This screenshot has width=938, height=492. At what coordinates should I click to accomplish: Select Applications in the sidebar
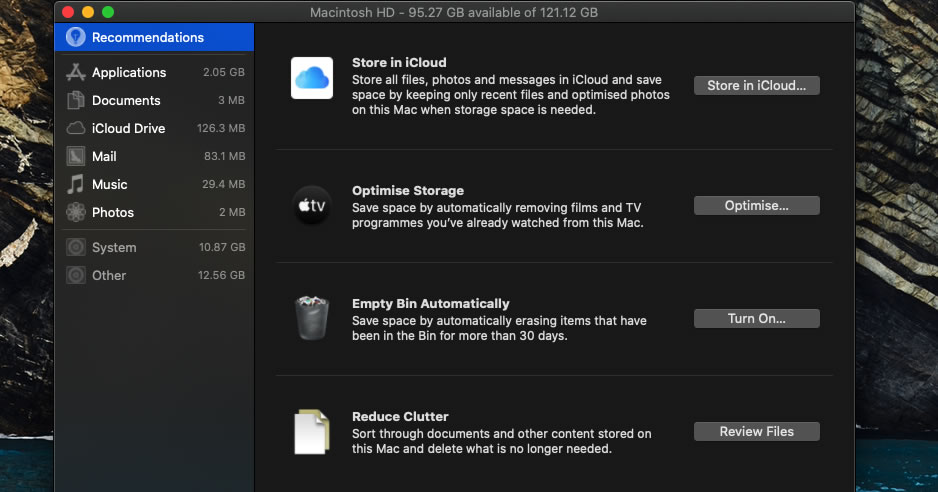tap(156, 72)
